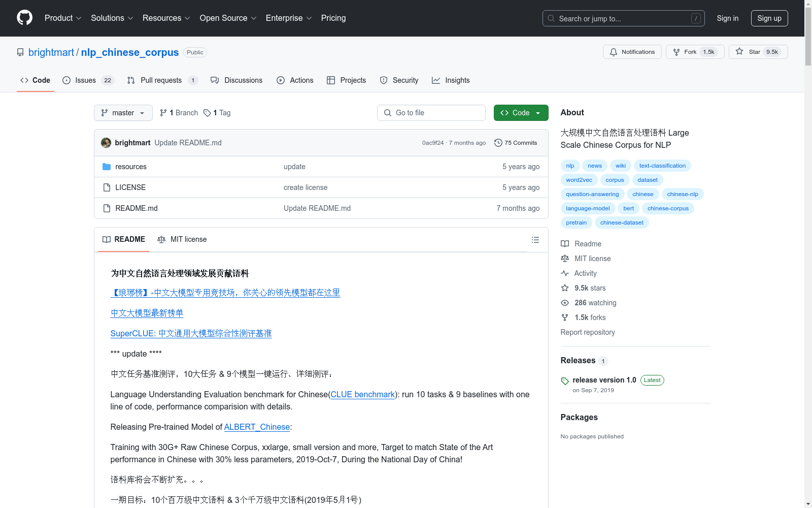
Task: Open the README outline icon
Action: 535,240
